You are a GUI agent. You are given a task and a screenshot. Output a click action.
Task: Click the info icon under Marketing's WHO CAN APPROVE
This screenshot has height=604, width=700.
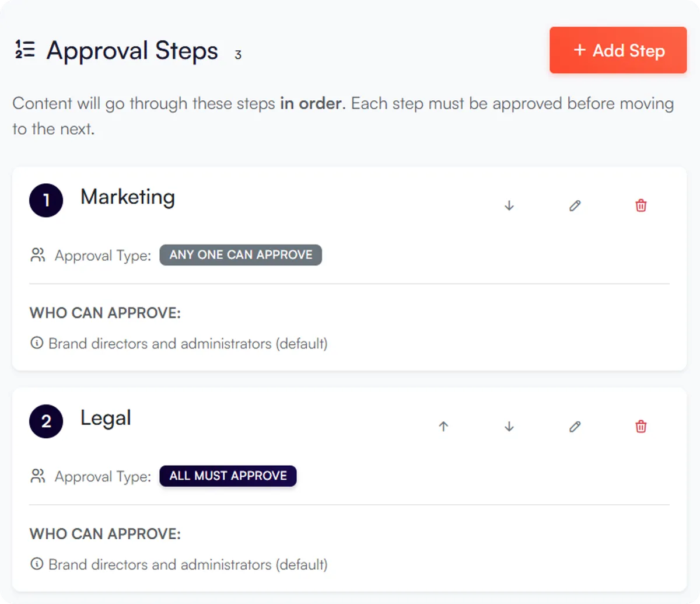(x=37, y=344)
